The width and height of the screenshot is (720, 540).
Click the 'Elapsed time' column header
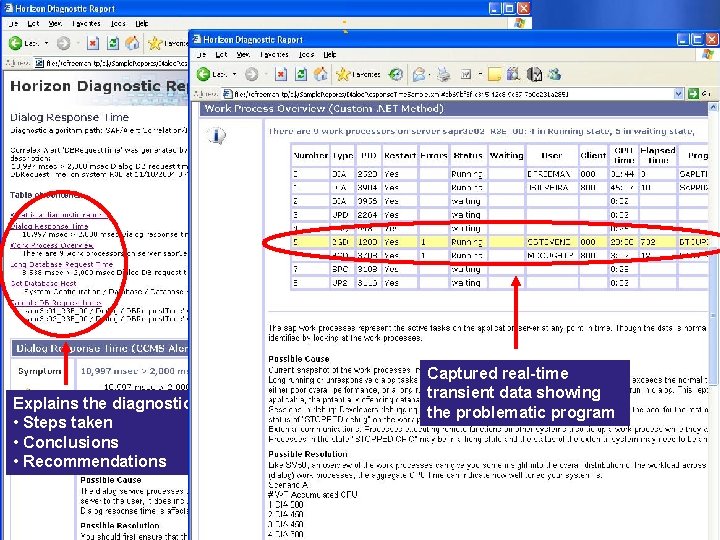pyautogui.click(x=658, y=155)
